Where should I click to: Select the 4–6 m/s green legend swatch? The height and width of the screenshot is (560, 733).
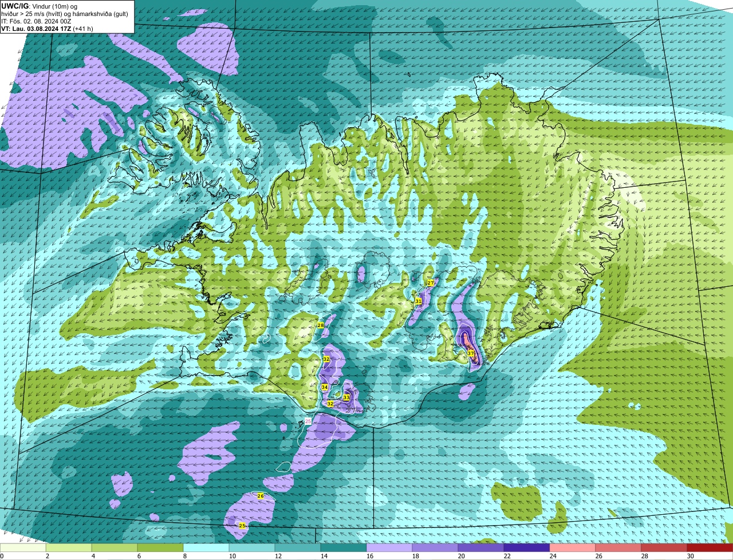click(x=115, y=547)
